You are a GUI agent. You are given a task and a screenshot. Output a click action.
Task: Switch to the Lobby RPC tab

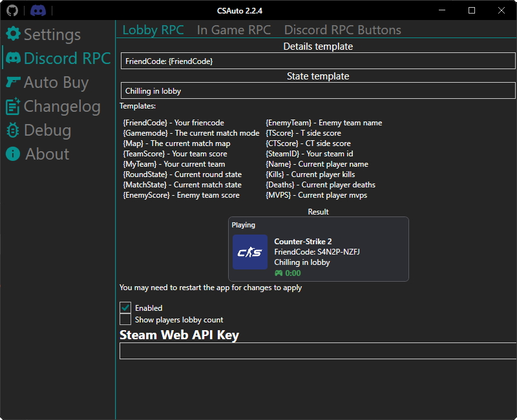click(153, 30)
